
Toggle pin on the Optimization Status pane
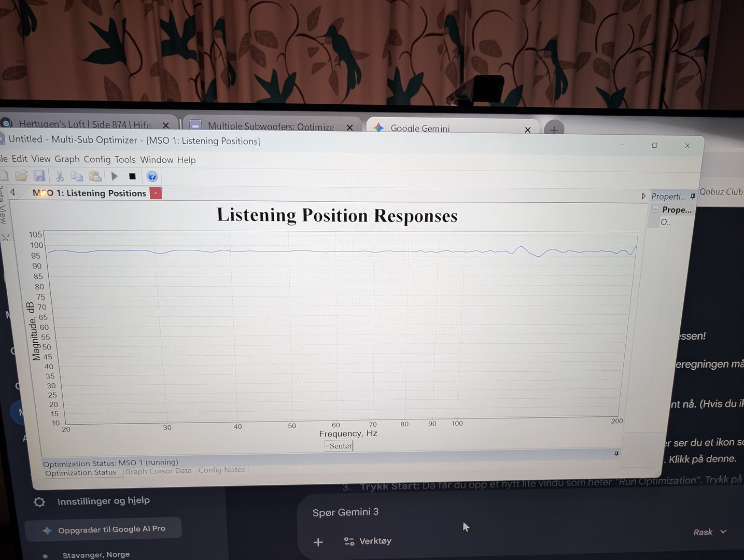click(x=616, y=453)
